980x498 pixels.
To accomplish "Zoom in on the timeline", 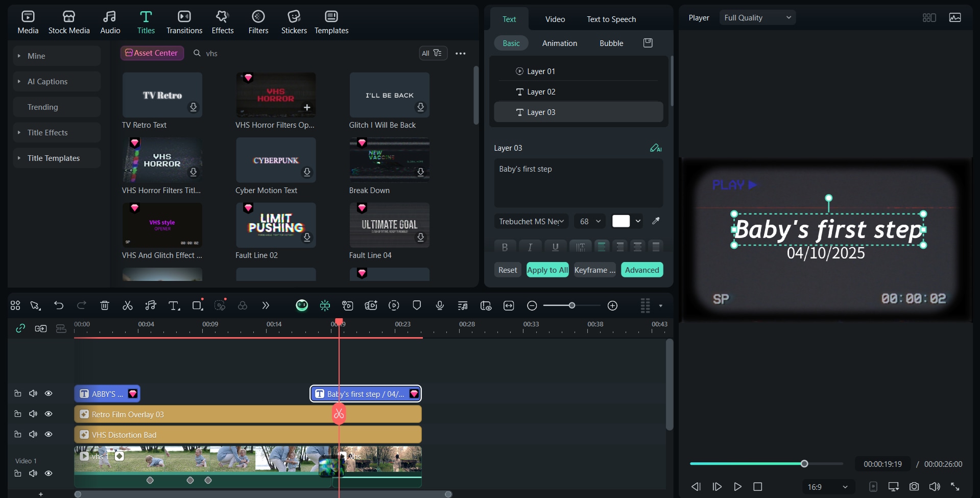I will click(613, 305).
